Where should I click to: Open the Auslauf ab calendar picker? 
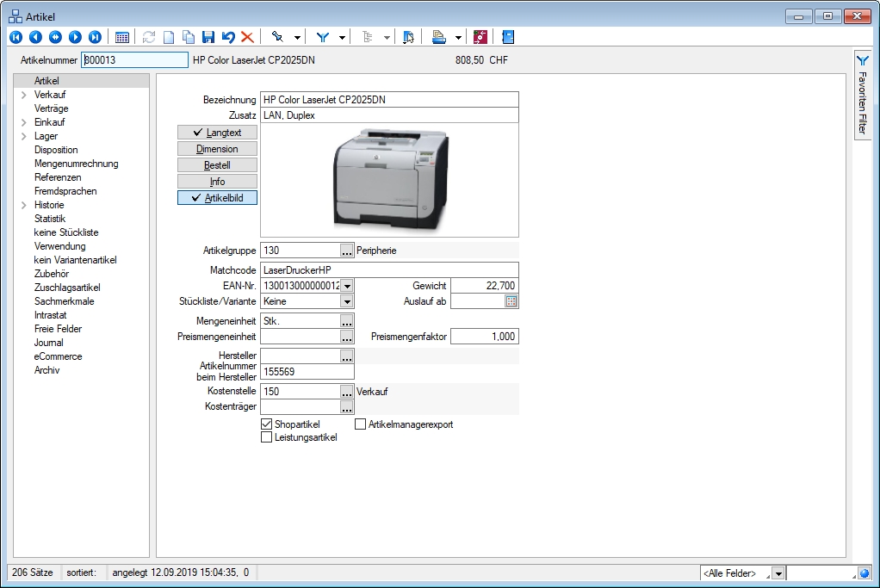tap(511, 302)
